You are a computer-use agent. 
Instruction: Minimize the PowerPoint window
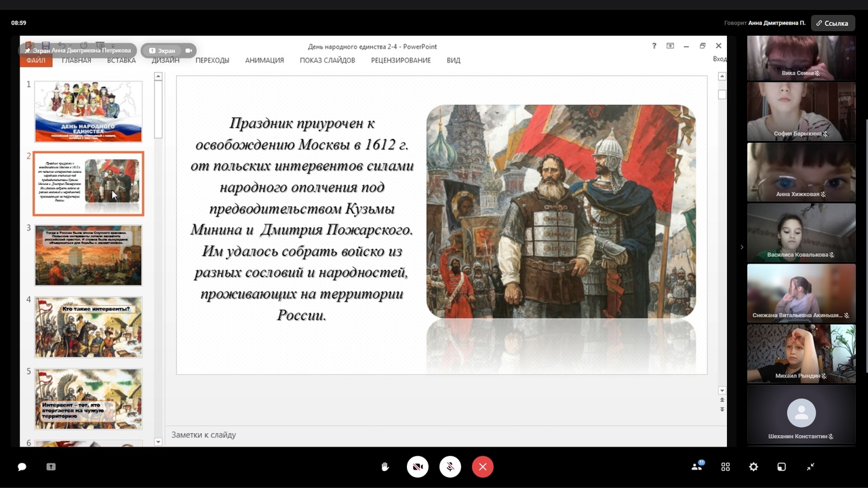point(686,46)
